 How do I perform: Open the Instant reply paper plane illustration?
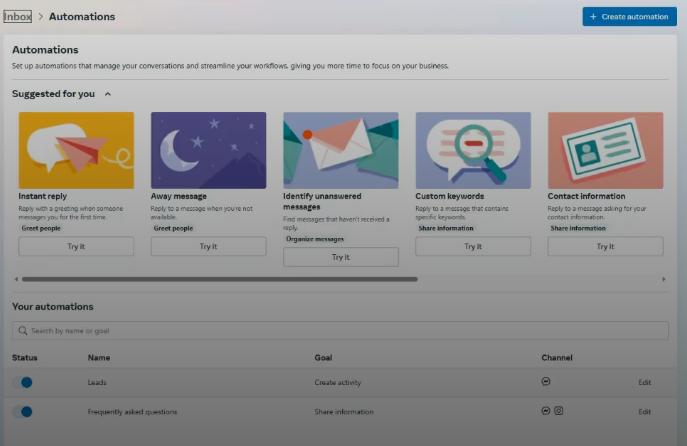click(76, 150)
